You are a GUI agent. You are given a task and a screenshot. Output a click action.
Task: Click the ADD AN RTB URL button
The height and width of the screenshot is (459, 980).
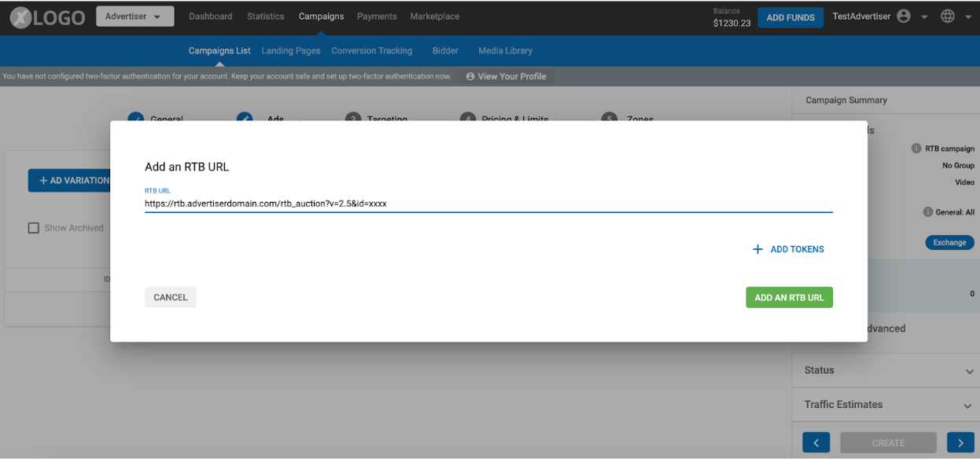pos(789,297)
